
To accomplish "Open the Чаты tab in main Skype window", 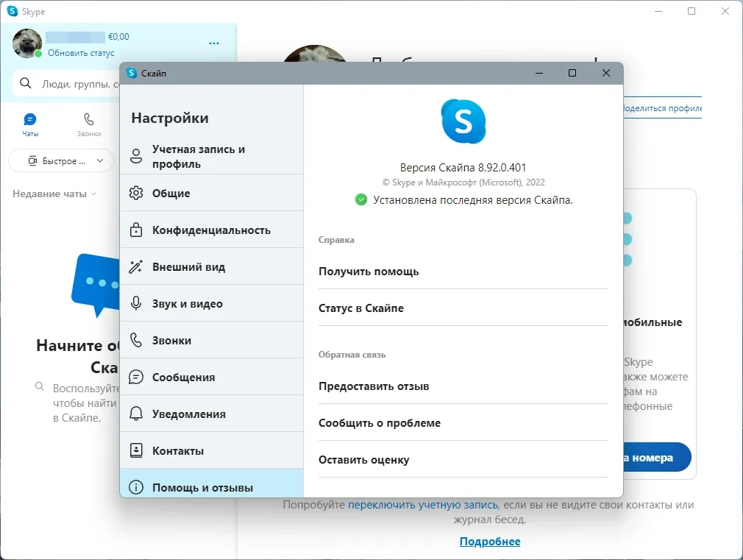I will (x=30, y=124).
